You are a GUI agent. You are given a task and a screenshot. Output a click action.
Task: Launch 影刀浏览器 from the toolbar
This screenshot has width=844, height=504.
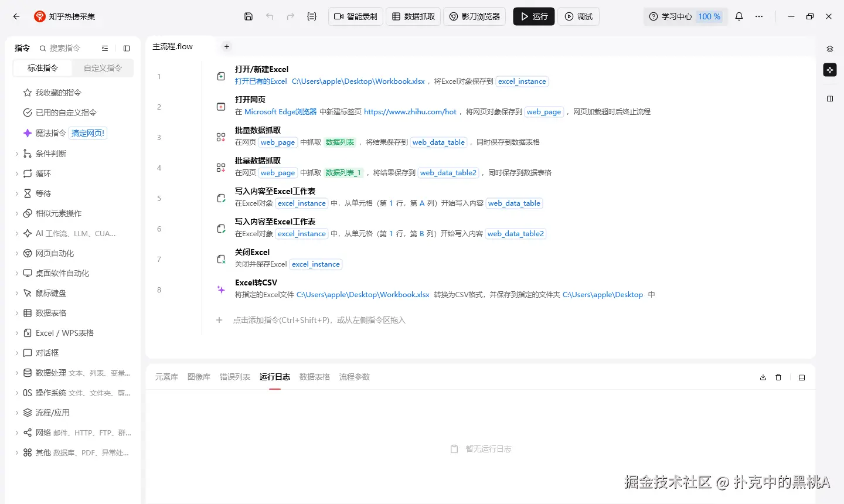[475, 16]
